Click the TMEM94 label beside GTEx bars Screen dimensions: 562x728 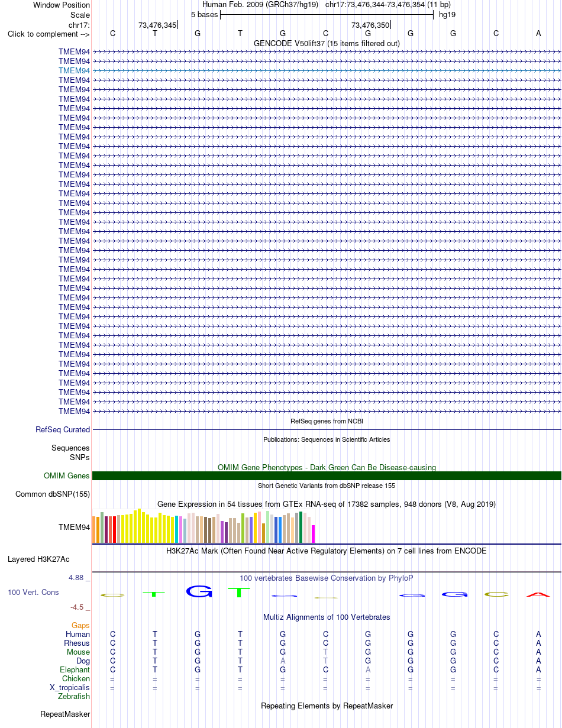(74, 527)
